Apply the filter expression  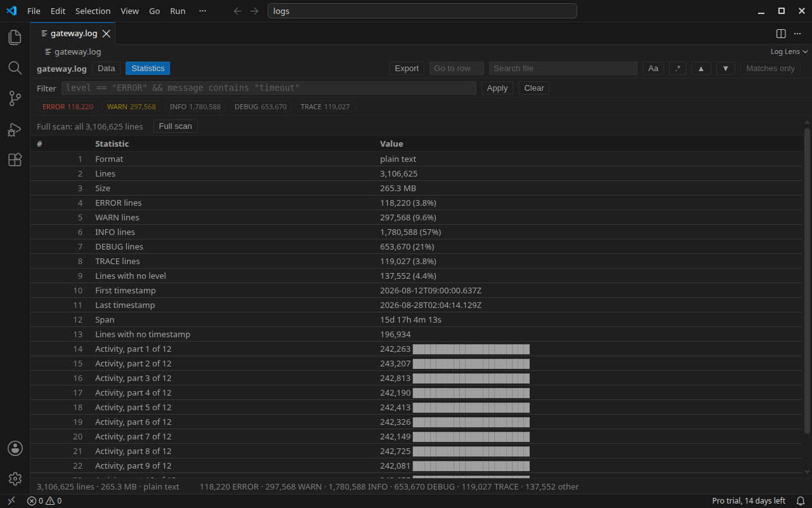[497, 88]
